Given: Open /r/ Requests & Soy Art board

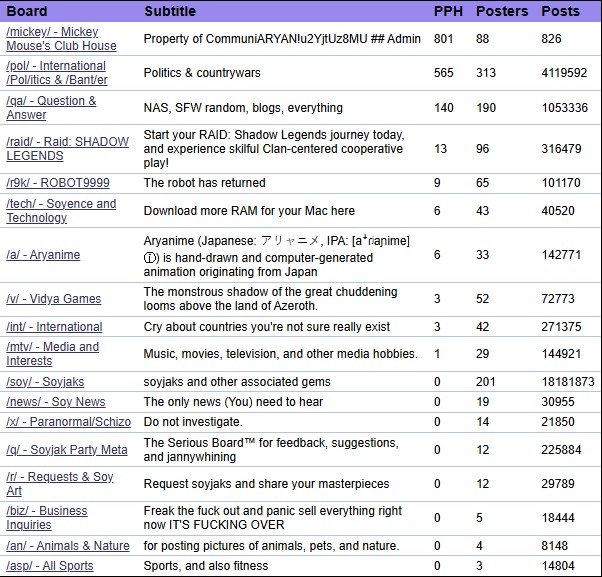Looking at the screenshot, I should click(x=60, y=483).
